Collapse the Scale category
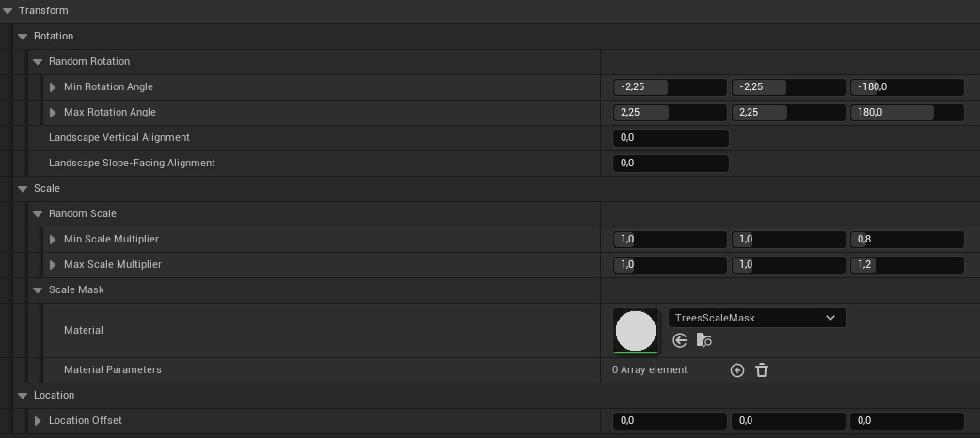This screenshot has width=980, height=438. tap(24, 188)
